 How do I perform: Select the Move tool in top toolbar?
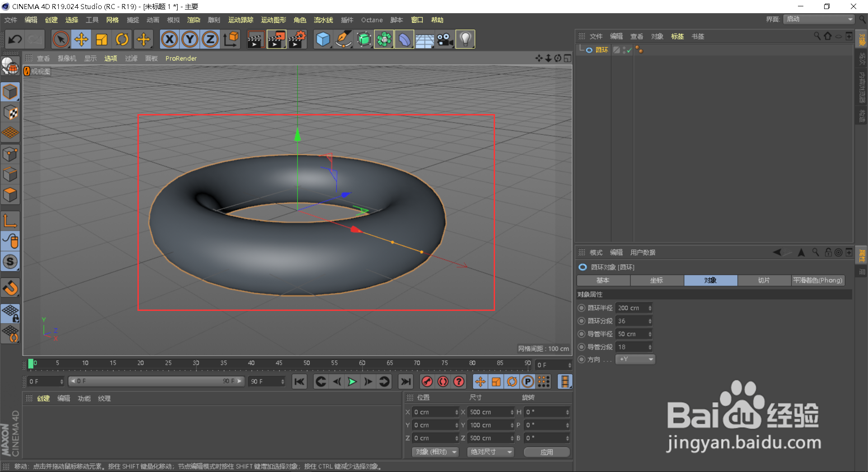point(81,39)
